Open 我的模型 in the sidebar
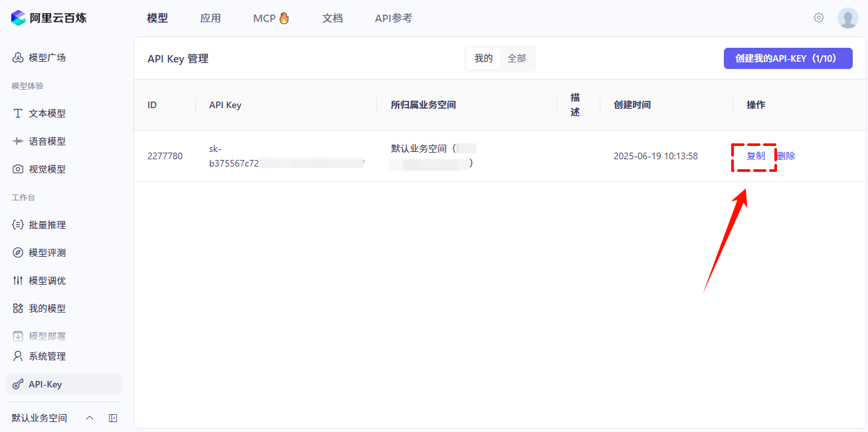Screen dimensions: 868x432 [x=46, y=309]
